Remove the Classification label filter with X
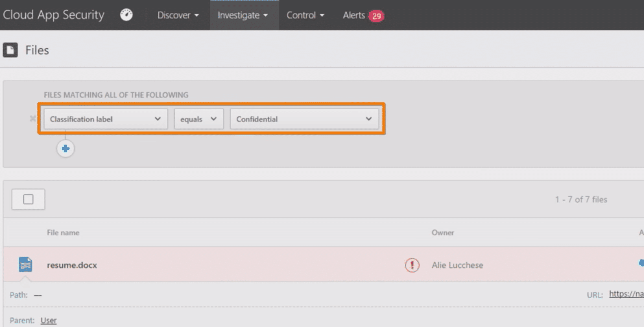The image size is (644, 327). click(x=33, y=119)
